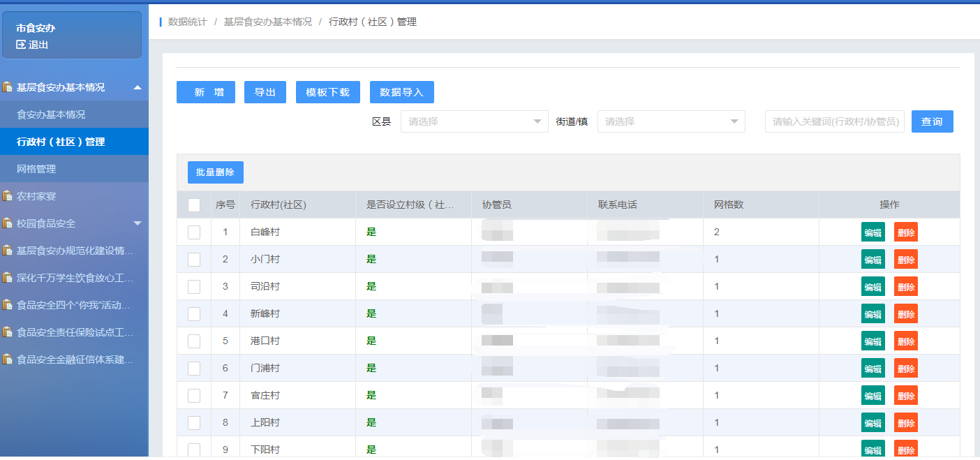Check the box for 小门村 row
The height and width of the screenshot is (460, 980).
[x=194, y=259]
